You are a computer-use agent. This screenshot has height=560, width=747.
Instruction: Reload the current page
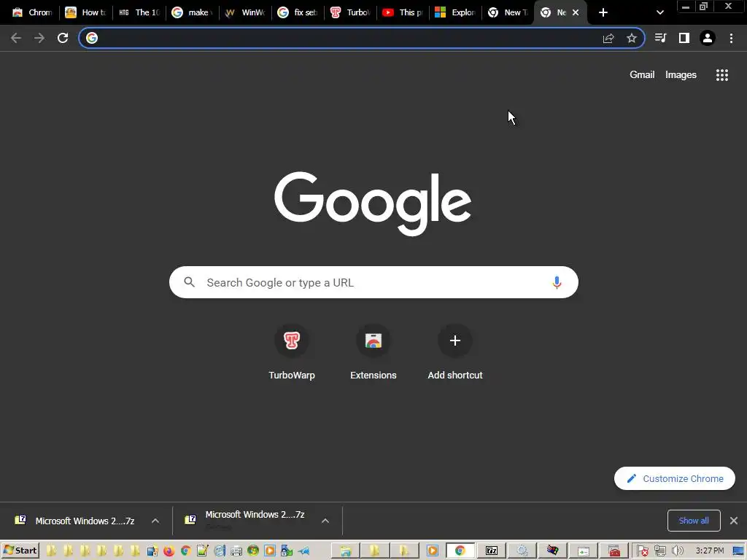(x=63, y=38)
